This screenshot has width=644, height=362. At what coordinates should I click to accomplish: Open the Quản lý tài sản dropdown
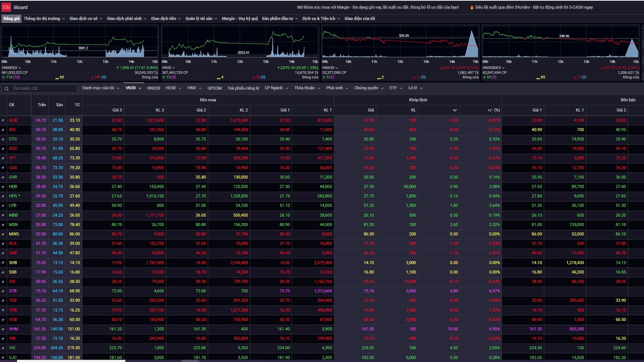click(x=201, y=18)
